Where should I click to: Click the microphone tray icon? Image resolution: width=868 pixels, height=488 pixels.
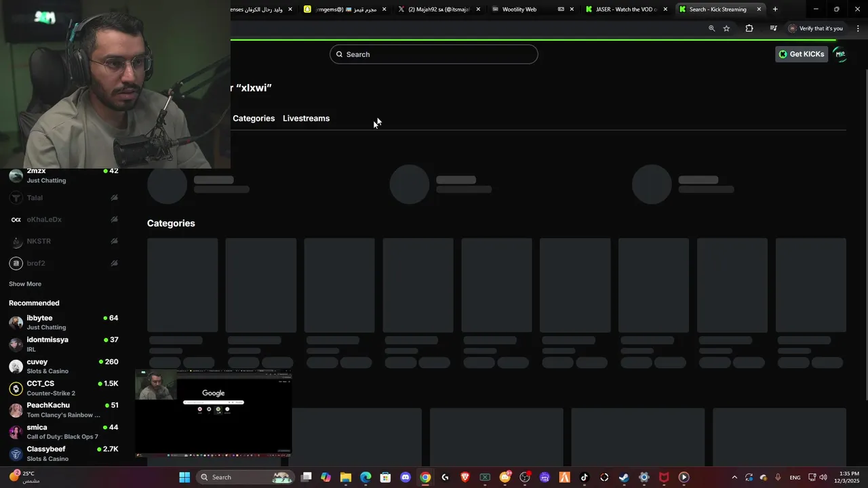pos(778,477)
